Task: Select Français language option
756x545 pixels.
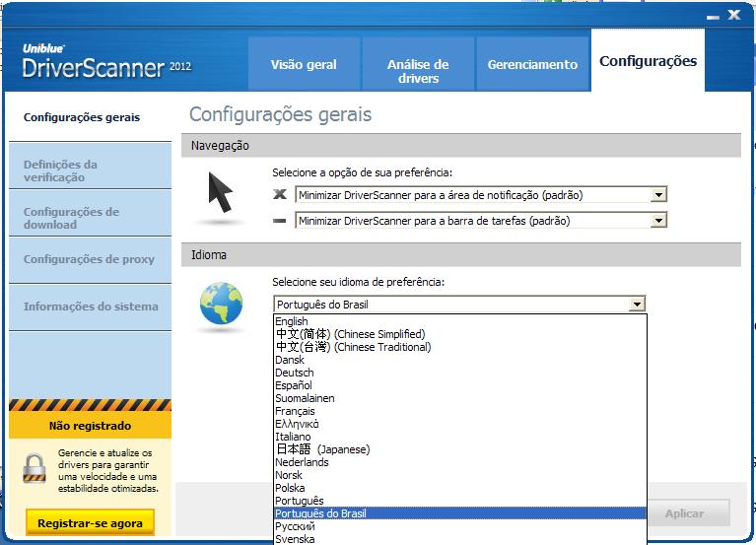Action: coord(460,411)
